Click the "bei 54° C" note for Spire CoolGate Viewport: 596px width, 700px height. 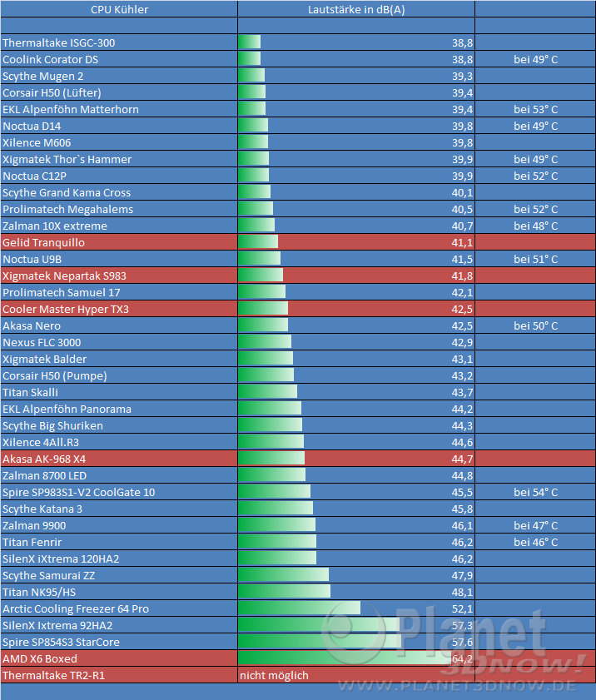pos(535,492)
